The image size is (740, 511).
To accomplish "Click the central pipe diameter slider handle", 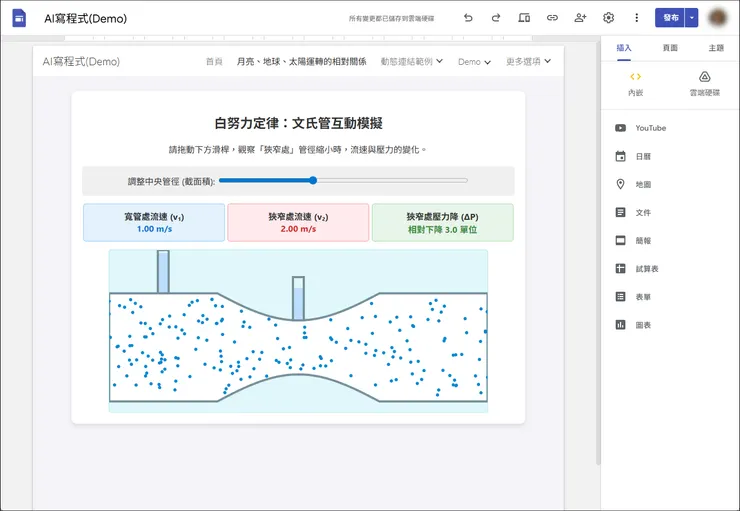I will tap(313, 180).
